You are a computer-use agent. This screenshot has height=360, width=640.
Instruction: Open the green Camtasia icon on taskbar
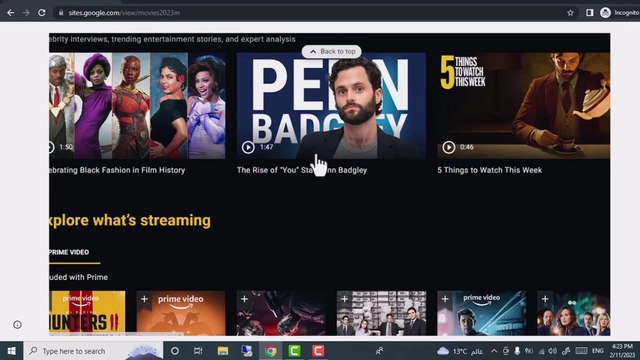click(x=294, y=351)
